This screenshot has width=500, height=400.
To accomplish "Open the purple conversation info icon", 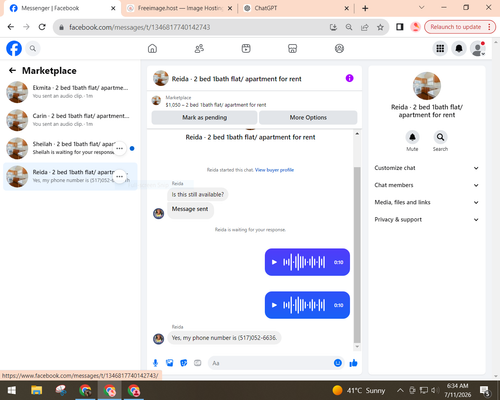I will click(x=349, y=78).
